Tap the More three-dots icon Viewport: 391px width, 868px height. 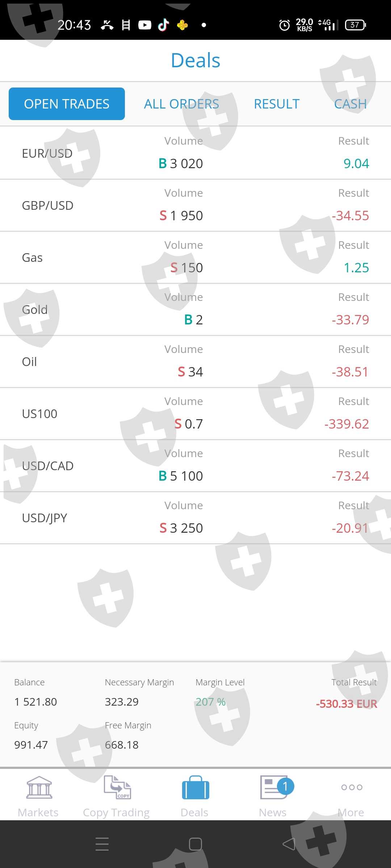pos(352,787)
